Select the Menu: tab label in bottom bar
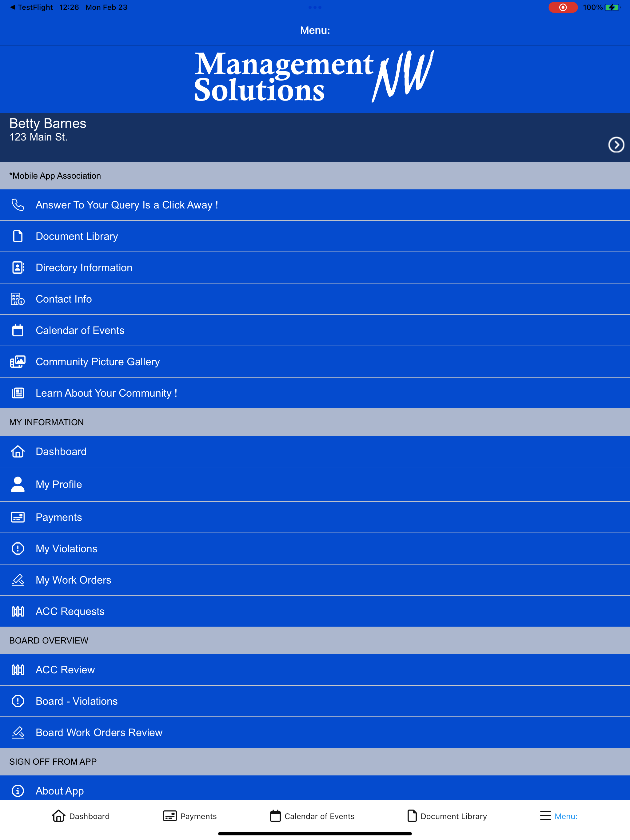 pos(566,816)
